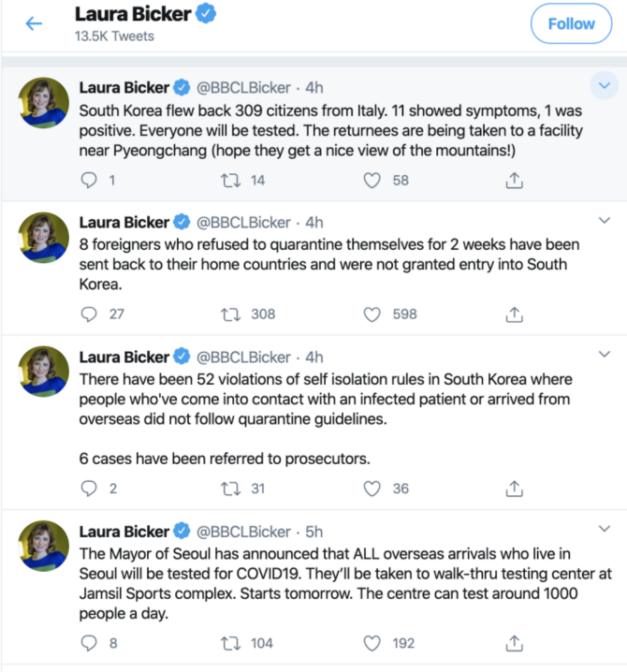Open chevron menu on the 52 violations tweet
The image size is (627, 672).
[x=604, y=355]
